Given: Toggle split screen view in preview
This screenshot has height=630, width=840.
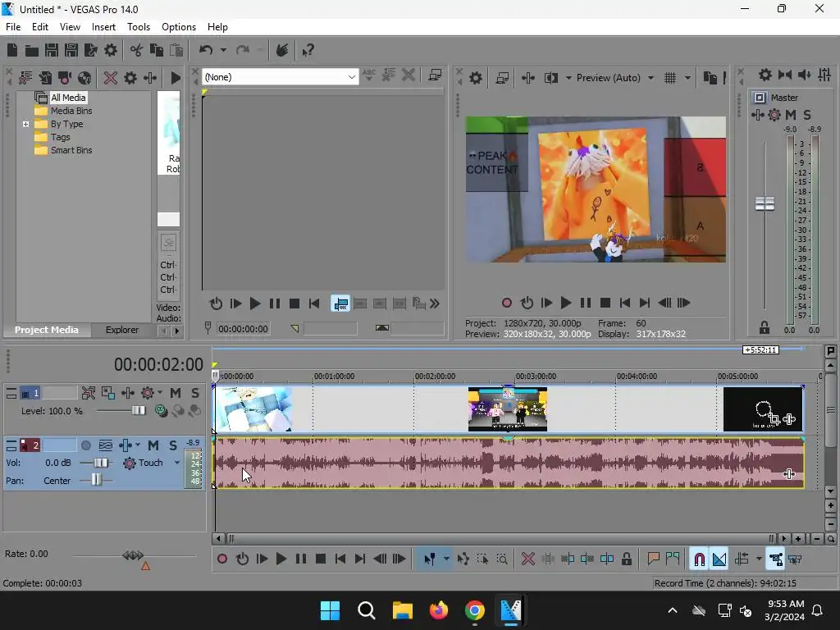Looking at the screenshot, I should click(x=551, y=78).
